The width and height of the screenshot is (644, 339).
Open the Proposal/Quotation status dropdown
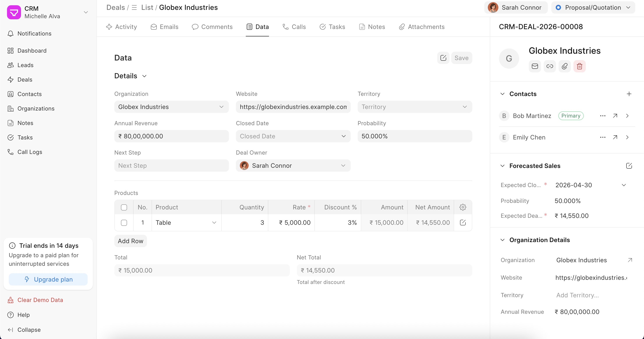click(593, 7)
